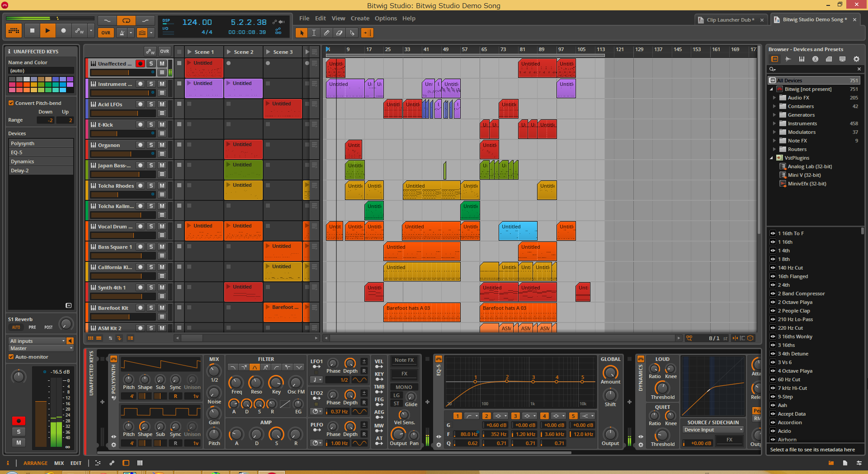Toggle the follow playback button
Viewport: 868px width, 474px height.
pyautogui.click(x=367, y=33)
